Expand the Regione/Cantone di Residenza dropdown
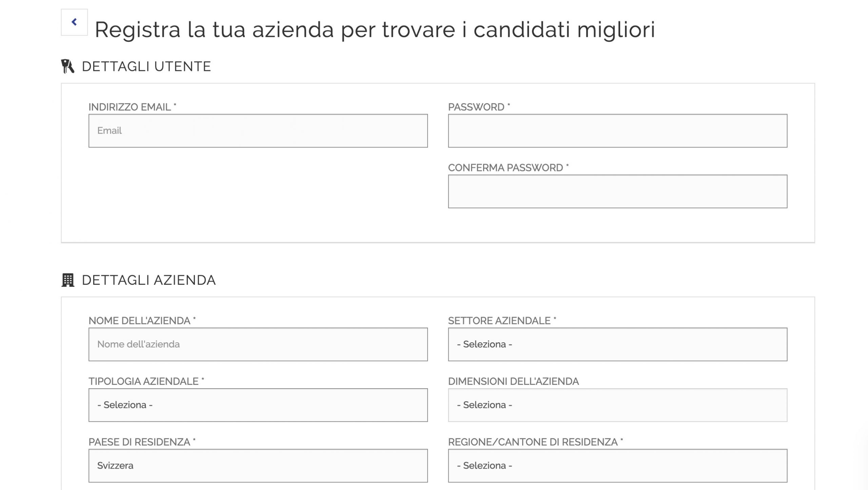This screenshot has width=868, height=490. pos(617,466)
